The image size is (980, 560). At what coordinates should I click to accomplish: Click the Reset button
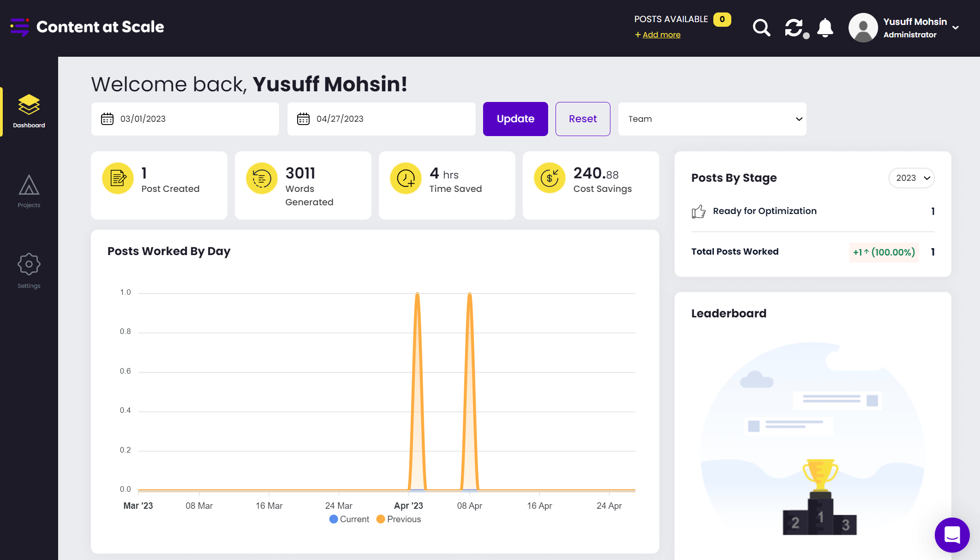pyautogui.click(x=583, y=119)
